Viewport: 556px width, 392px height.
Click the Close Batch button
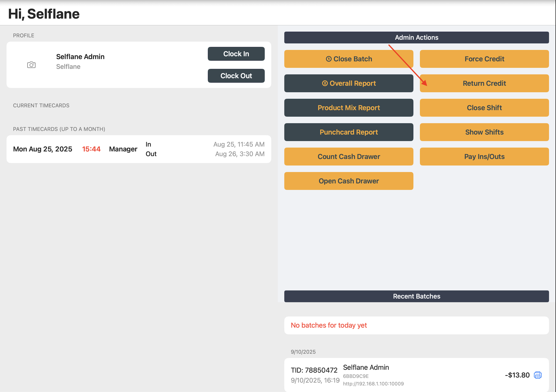tap(349, 59)
